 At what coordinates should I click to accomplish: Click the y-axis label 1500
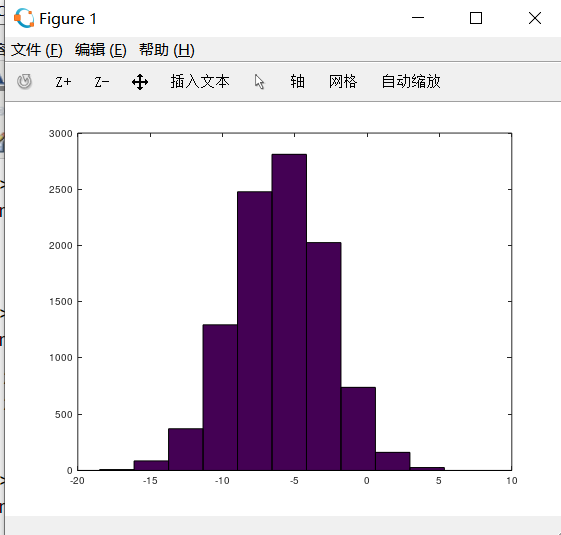[61, 302]
